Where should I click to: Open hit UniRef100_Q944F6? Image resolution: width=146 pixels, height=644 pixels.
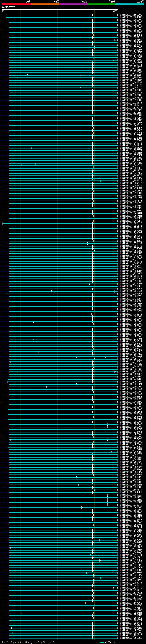131,35
